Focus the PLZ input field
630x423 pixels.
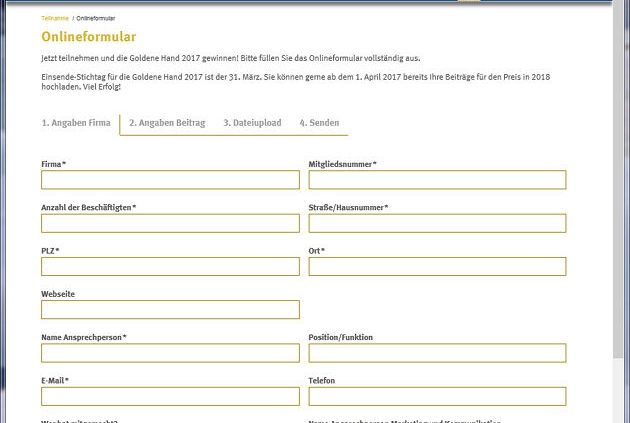pyautogui.click(x=170, y=267)
